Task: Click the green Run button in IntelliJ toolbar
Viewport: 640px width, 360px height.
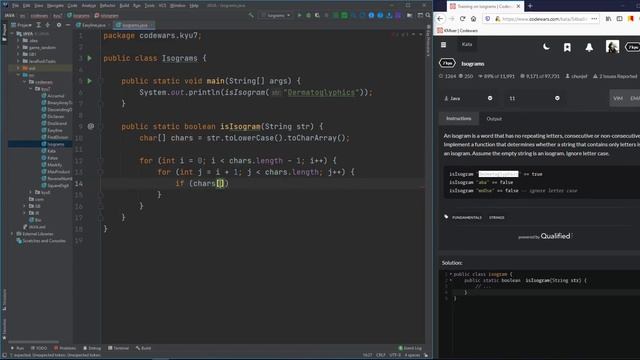Action: 299,15
